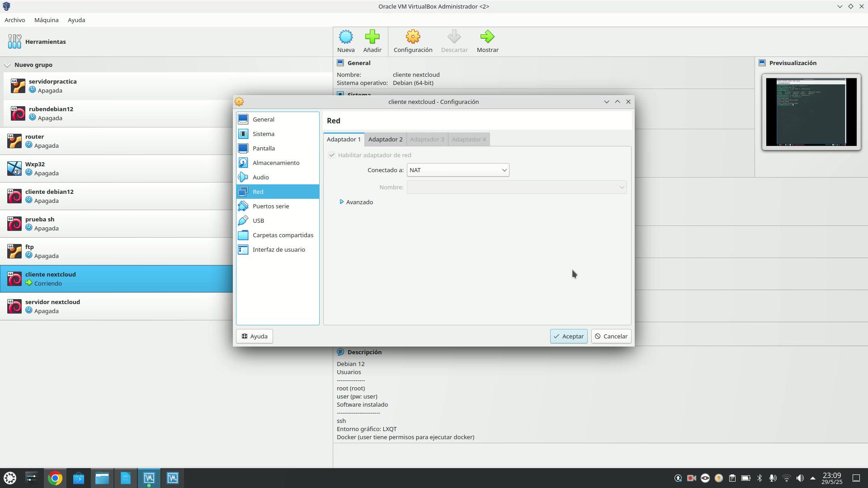Open Configuración gear in main toolbar
Image resolution: width=868 pixels, height=488 pixels.
pyautogui.click(x=412, y=37)
